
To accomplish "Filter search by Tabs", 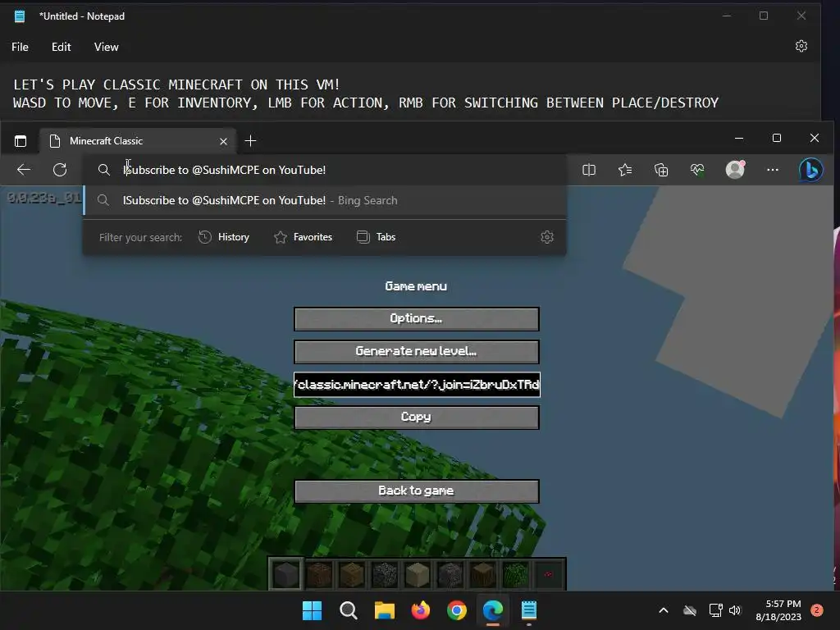I will [x=376, y=237].
